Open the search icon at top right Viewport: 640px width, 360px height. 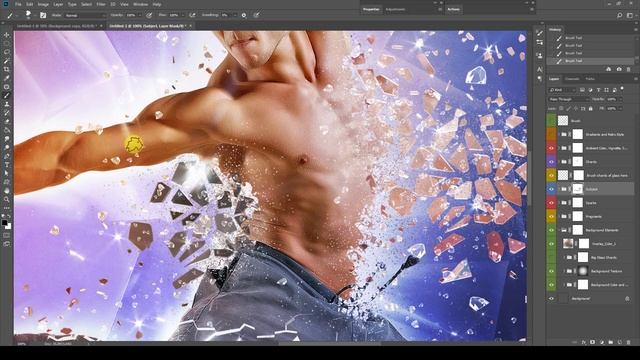click(619, 15)
